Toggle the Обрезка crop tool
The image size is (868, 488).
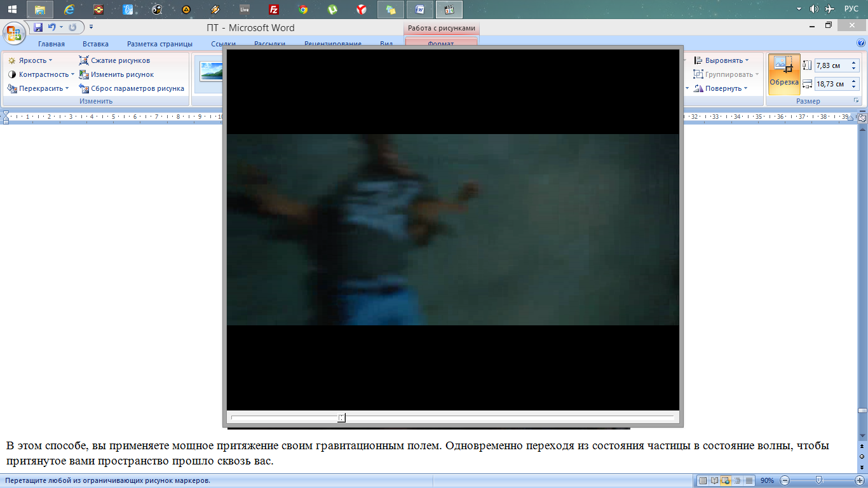click(x=783, y=74)
